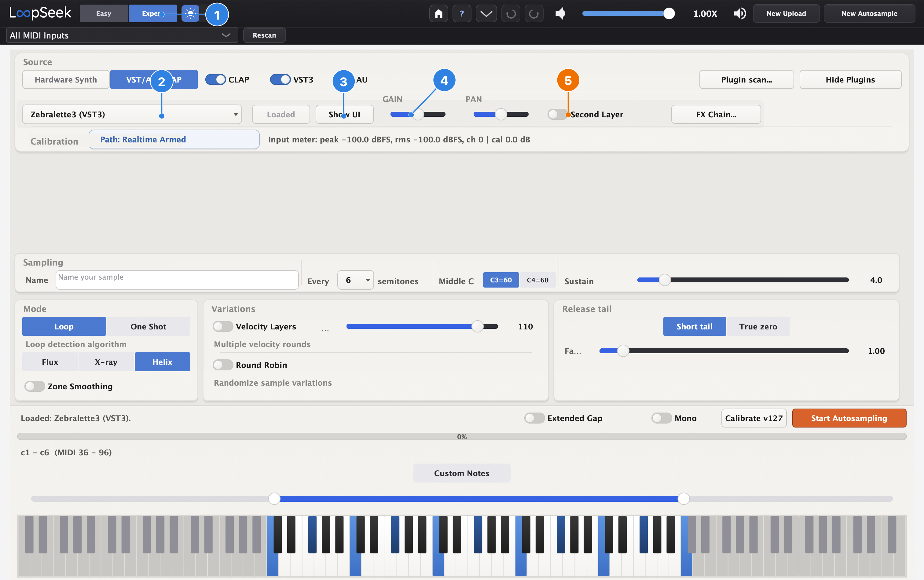Open the Zebralette3 (VST3) plugin dropdown
Viewport: 924px width, 580px height.
click(132, 114)
